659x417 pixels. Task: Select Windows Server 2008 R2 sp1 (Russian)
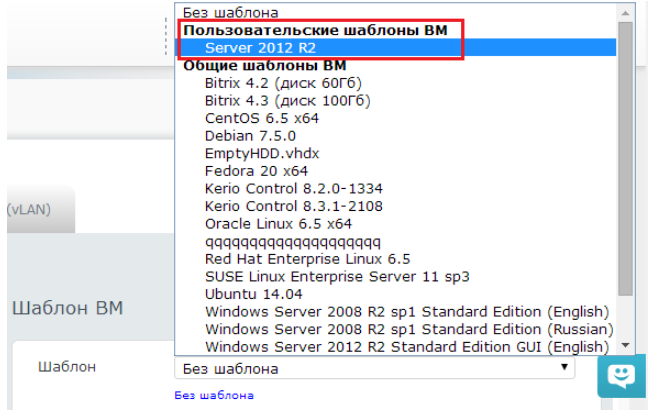409,329
